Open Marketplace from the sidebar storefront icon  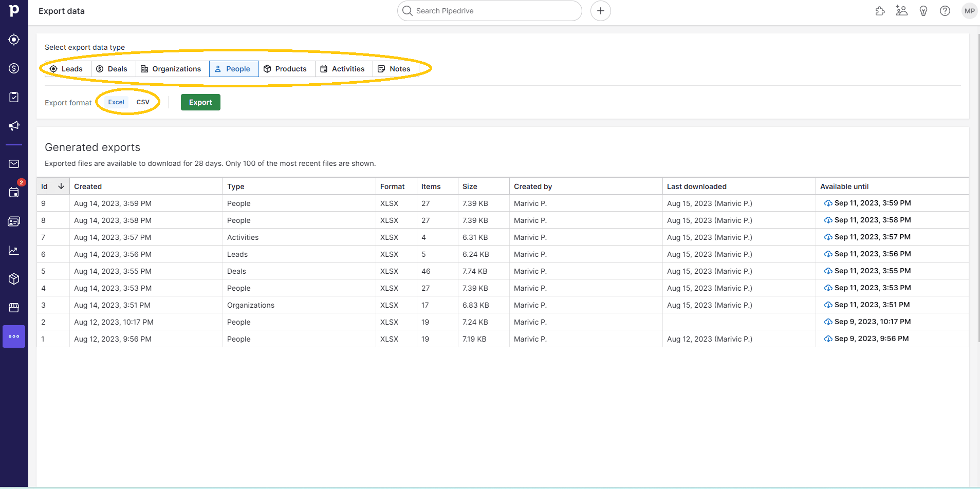pos(14,308)
